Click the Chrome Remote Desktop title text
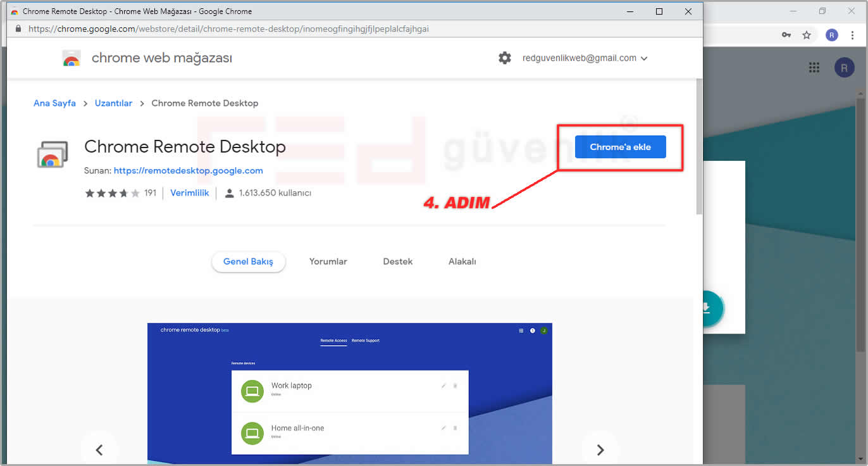 tap(185, 147)
